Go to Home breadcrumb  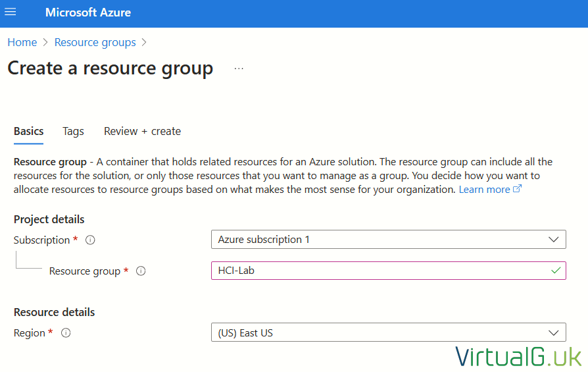pos(22,42)
